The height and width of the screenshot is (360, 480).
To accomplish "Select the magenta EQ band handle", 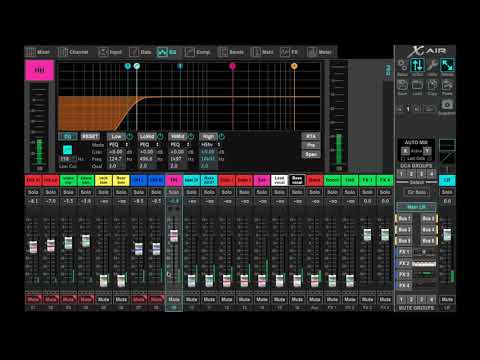I will click(233, 66).
